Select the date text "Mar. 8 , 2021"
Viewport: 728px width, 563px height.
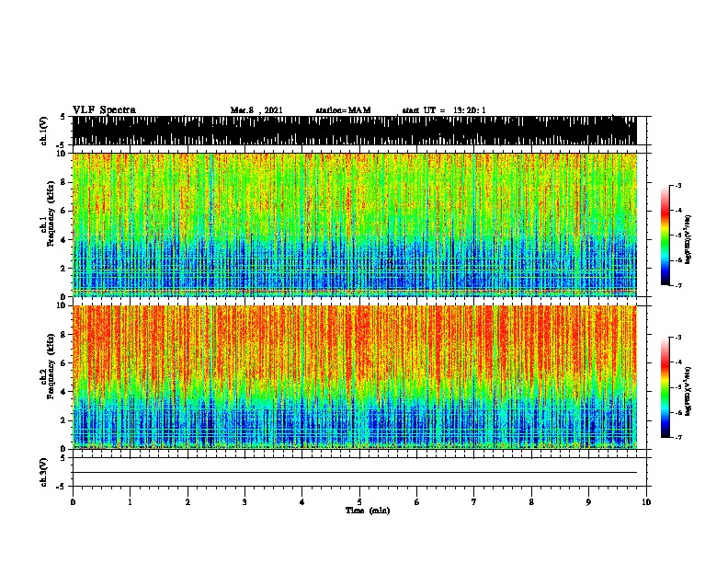[256, 110]
